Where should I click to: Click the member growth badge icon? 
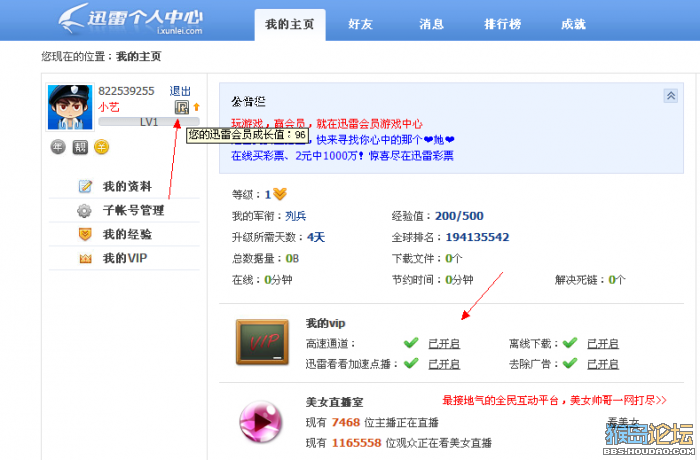click(182, 107)
